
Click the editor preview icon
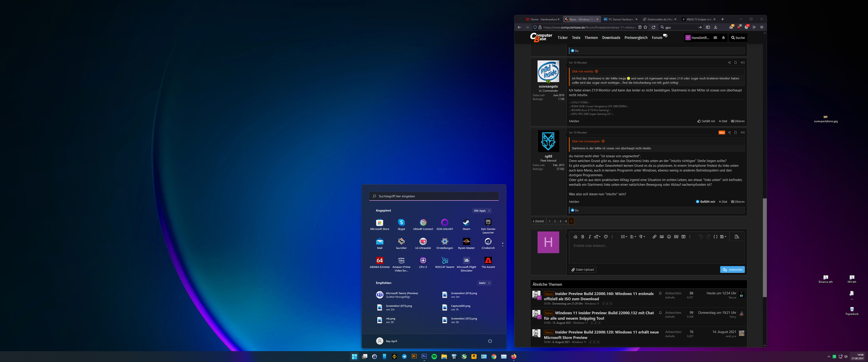point(737,237)
